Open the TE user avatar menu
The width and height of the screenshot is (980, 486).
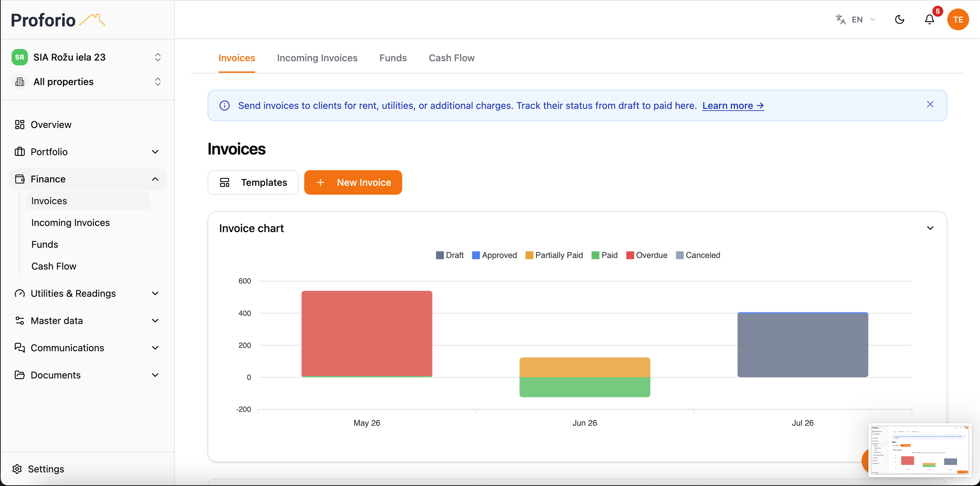[958, 19]
